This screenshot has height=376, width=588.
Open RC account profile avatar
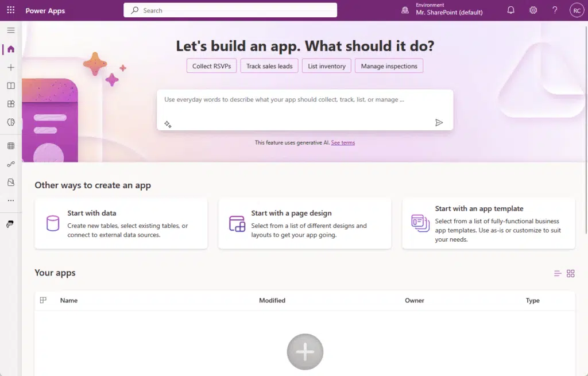577,10
